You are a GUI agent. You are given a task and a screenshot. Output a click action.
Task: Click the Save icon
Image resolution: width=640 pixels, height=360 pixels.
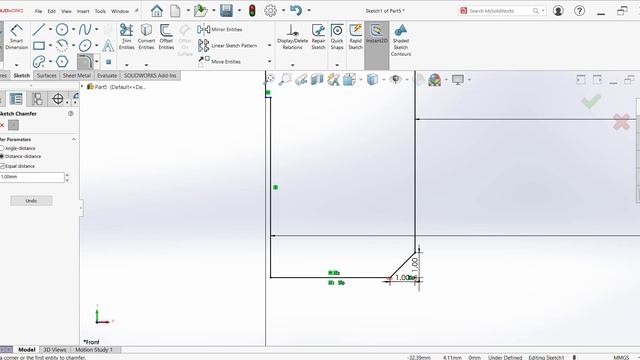click(x=226, y=11)
